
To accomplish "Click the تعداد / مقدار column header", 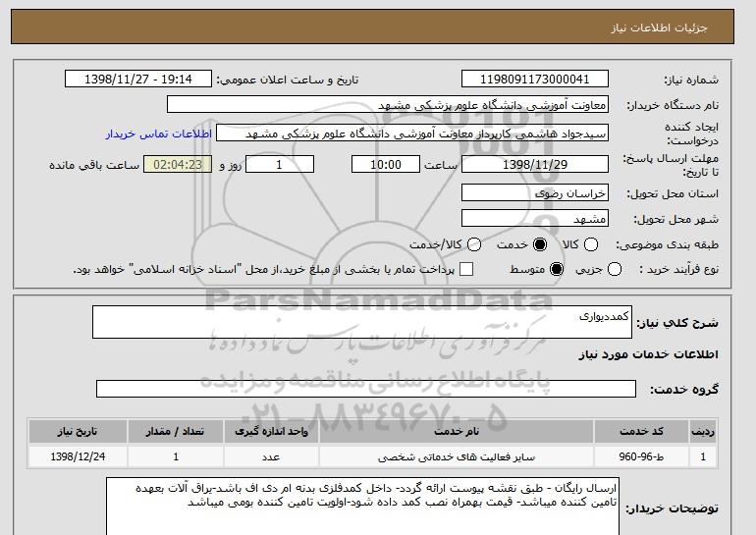I will pyautogui.click(x=176, y=431).
